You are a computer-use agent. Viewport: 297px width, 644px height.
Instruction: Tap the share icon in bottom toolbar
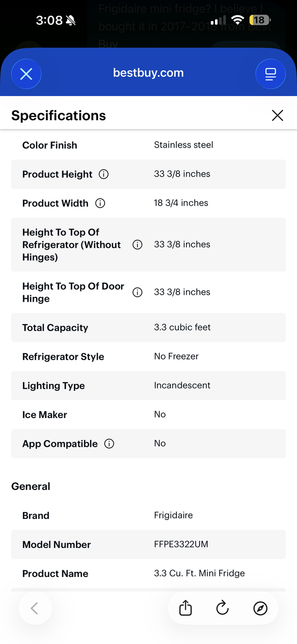(185, 608)
